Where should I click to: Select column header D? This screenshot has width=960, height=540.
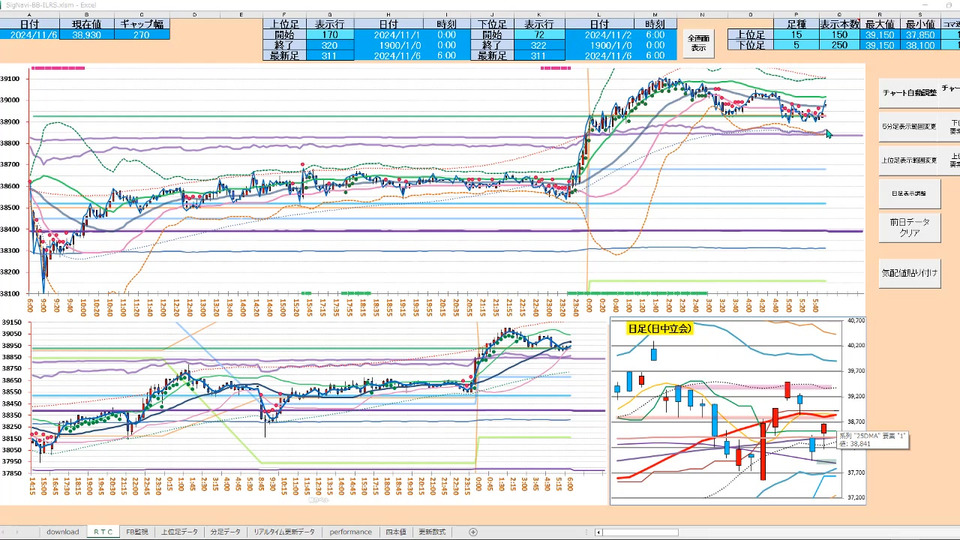tap(194, 15)
